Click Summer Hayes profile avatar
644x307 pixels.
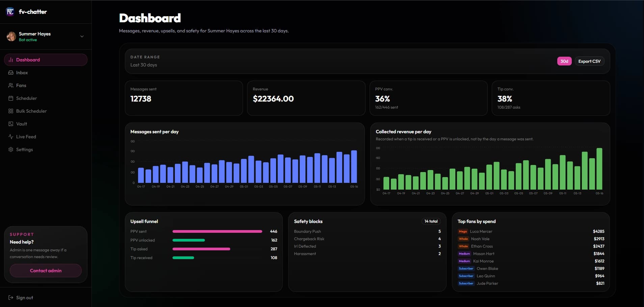pos(11,36)
